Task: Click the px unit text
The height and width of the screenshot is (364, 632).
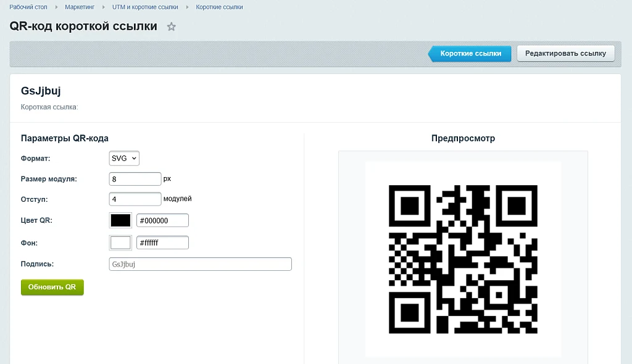Action: pos(167,178)
